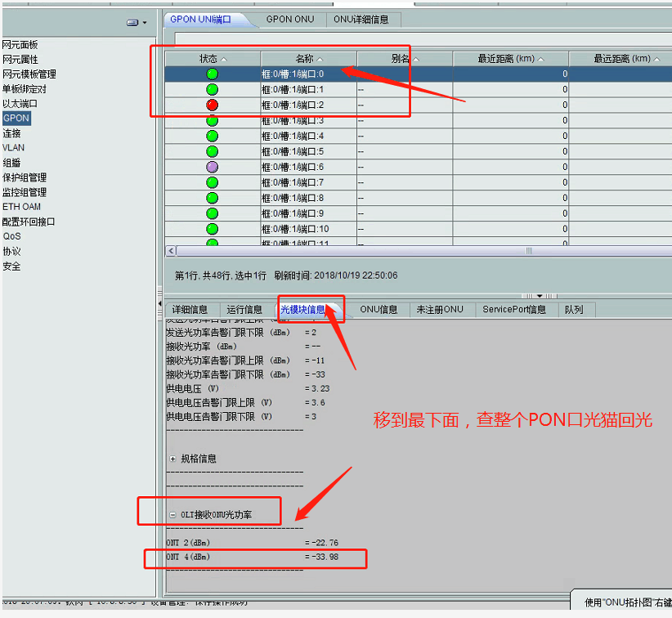Sort by the 名称 column header
672x618 pixels.
click(x=308, y=59)
